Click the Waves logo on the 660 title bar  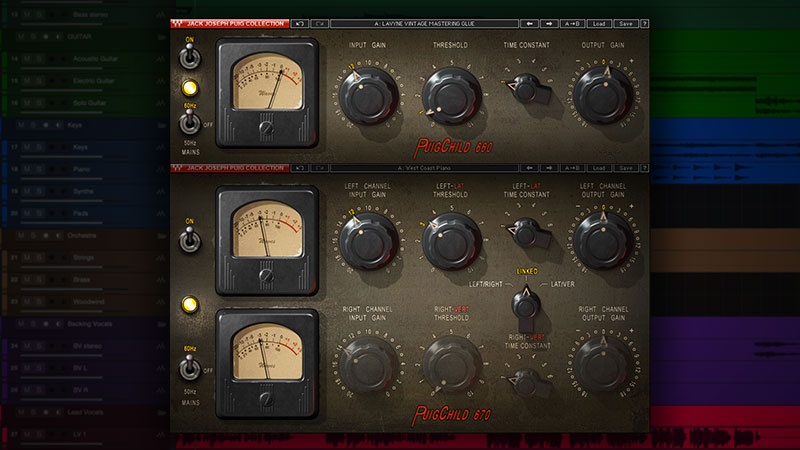pyautogui.click(x=177, y=23)
